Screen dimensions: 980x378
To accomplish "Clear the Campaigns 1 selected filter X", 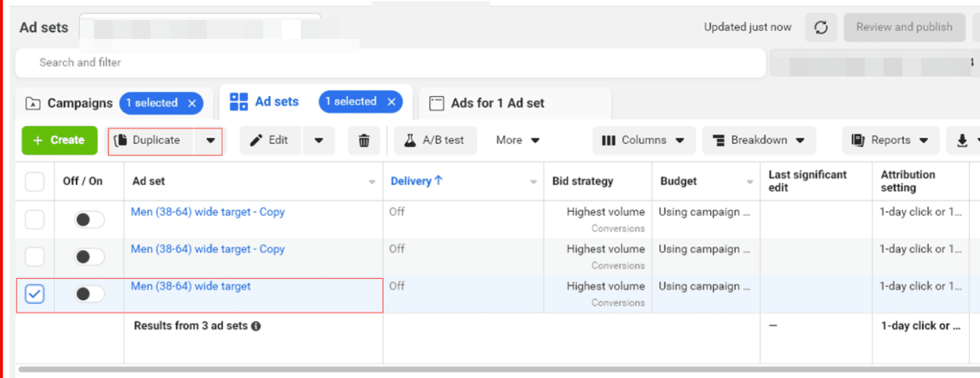I will (192, 103).
